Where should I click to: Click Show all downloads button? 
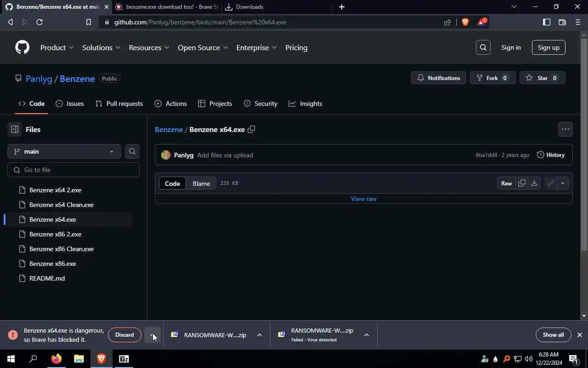coord(553,335)
